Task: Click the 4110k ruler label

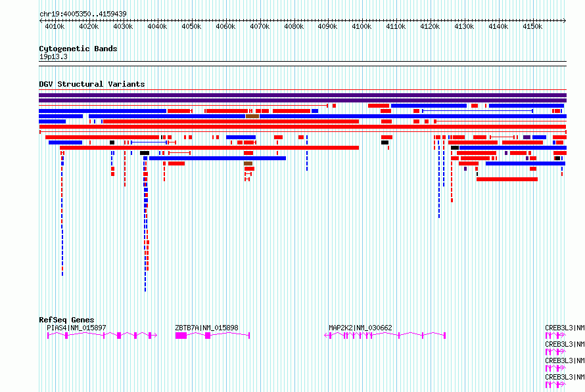Action: [x=396, y=26]
